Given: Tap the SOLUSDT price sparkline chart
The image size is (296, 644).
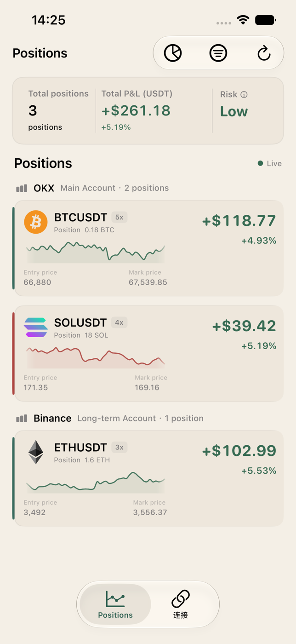Looking at the screenshot, I should tap(96, 357).
